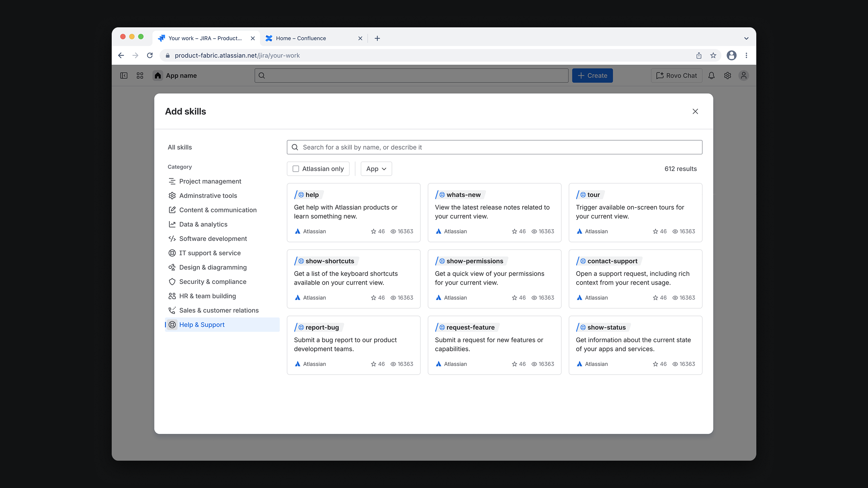
Task: Expand the App filter dropdown
Action: (x=376, y=169)
